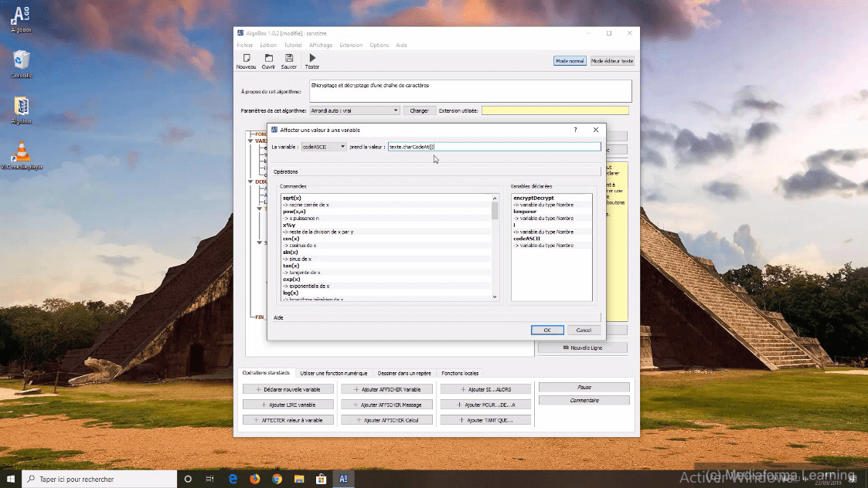The image size is (868, 488).
Task: Click the Commandes list scrollbar down arrow
Action: [495, 296]
